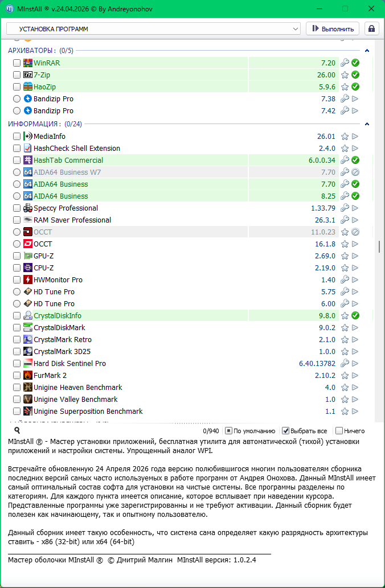This screenshot has height=588, width=385.
Task: Click the key icon on the HashTab Commercial row
Action: [x=345, y=161]
